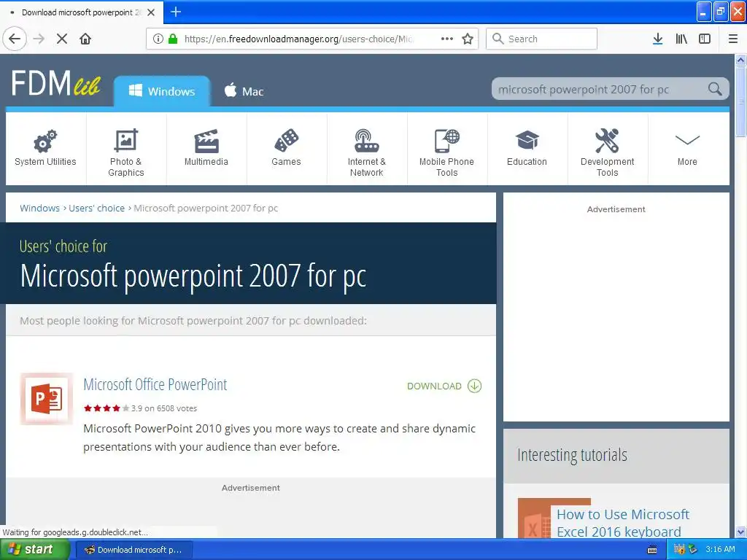Open the Education category
This screenshot has width=747, height=560.
[x=527, y=148]
